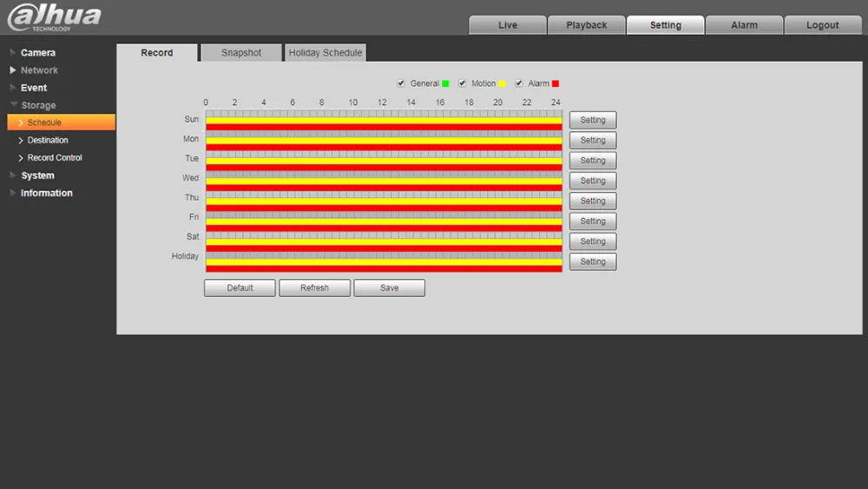868x489 pixels.
Task: Open the Holiday Schedule tab
Action: [325, 53]
